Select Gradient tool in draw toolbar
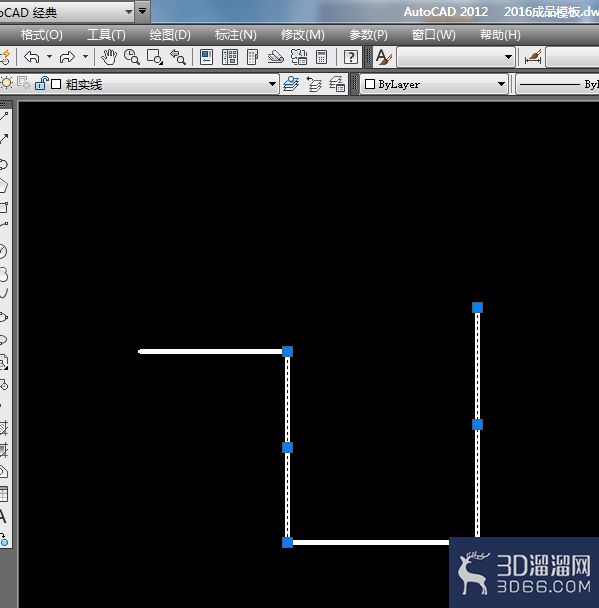Screen dimensions: 599x608 click(4, 450)
